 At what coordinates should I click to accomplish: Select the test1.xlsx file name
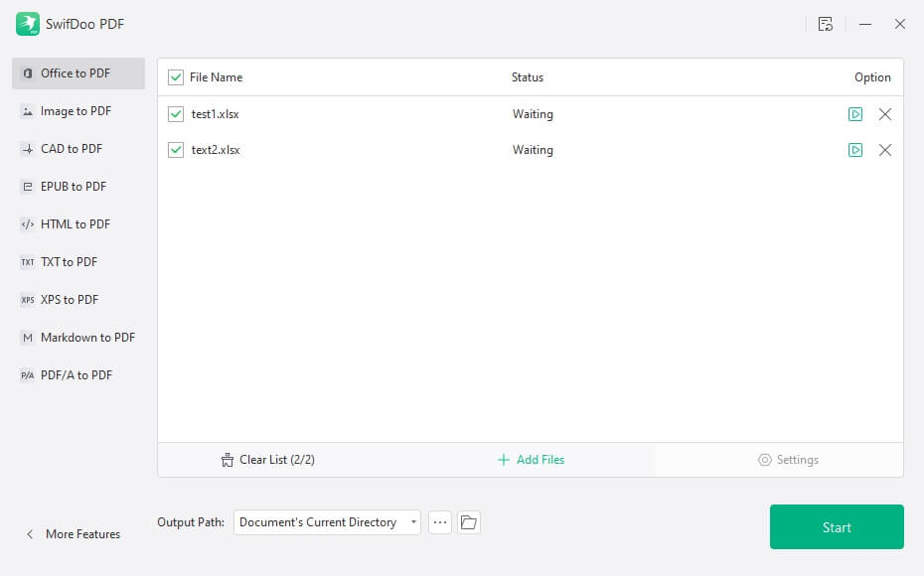tap(215, 114)
